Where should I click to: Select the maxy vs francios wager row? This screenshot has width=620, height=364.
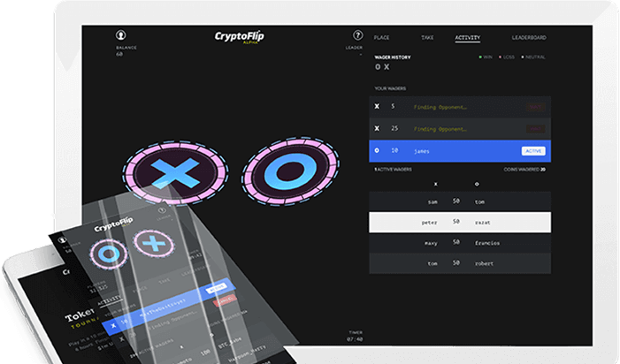460,242
